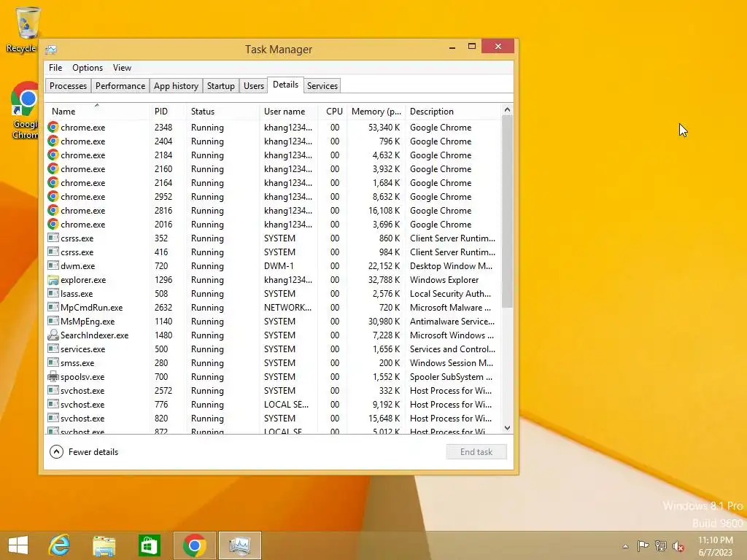Click the vertical scrollbar thumb
Image resolution: width=747 pixels, height=560 pixels.
tap(508, 211)
